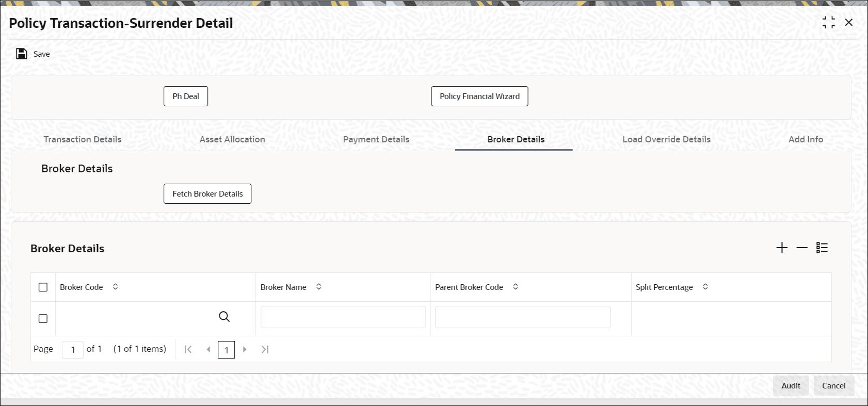This screenshot has height=406, width=868.
Task: Tick the first broker row checkbox
Action: [43, 319]
